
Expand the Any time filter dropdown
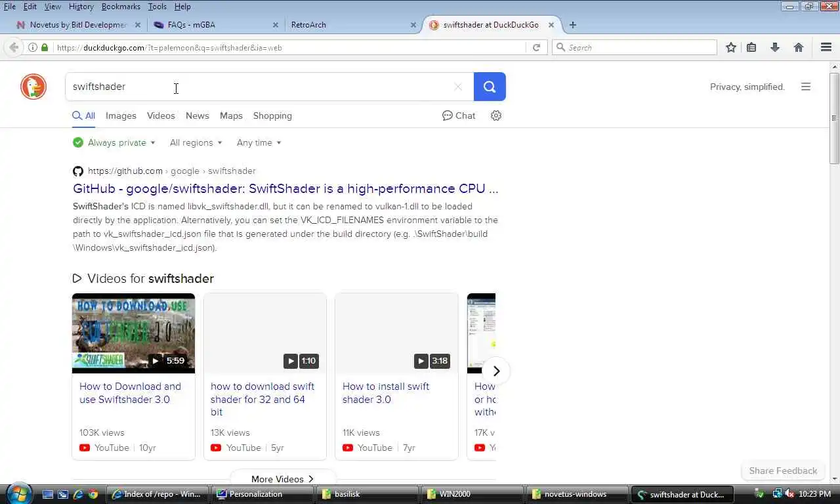(259, 142)
